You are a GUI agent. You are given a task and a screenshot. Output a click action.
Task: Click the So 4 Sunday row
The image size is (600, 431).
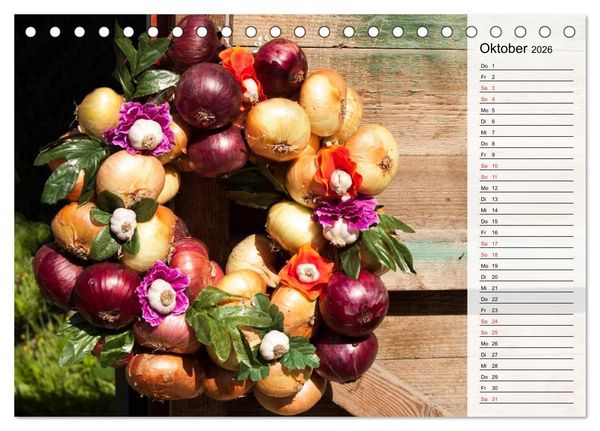click(x=527, y=99)
